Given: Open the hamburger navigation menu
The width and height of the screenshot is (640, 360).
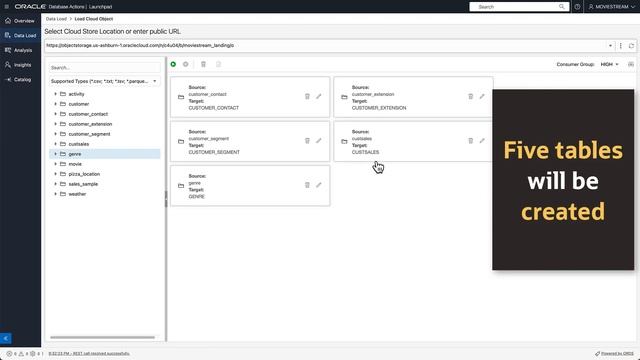Looking at the screenshot, I should [x=7, y=7].
